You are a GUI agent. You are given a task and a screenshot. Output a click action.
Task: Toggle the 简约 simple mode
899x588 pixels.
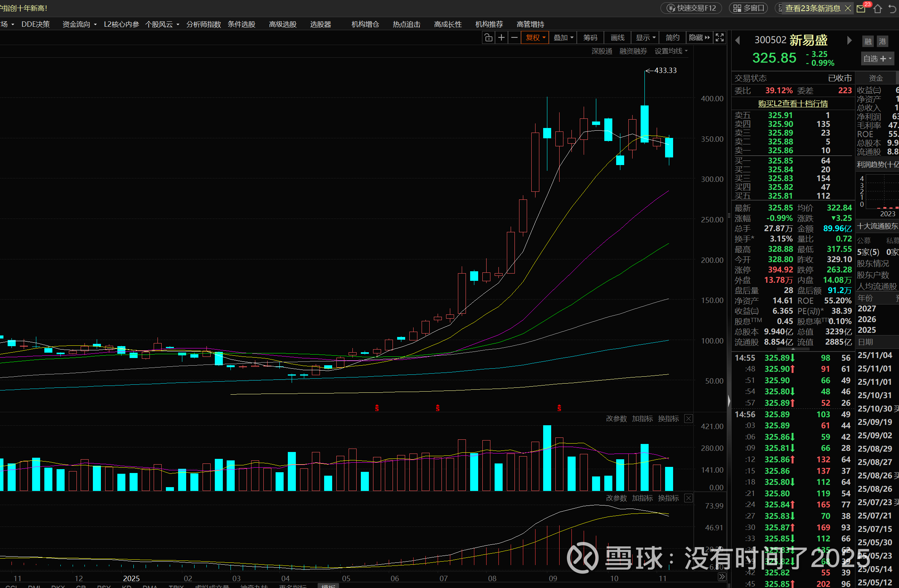click(x=672, y=37)
